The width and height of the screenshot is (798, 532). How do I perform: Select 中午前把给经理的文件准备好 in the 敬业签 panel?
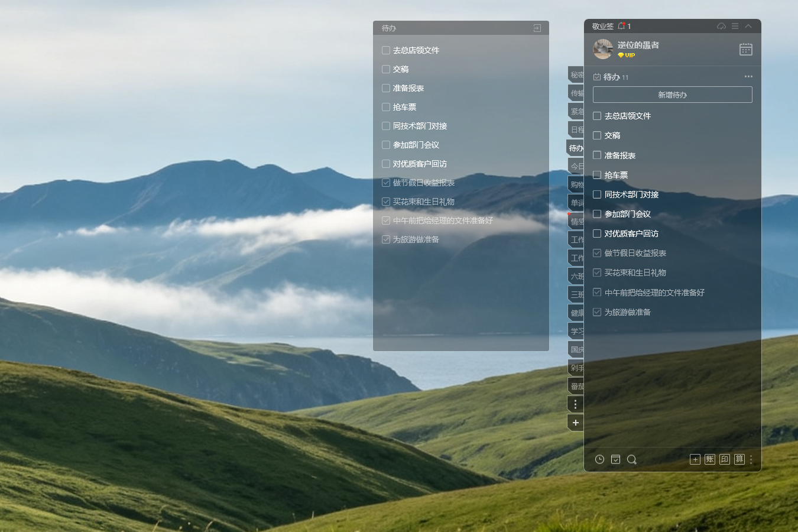654,293
